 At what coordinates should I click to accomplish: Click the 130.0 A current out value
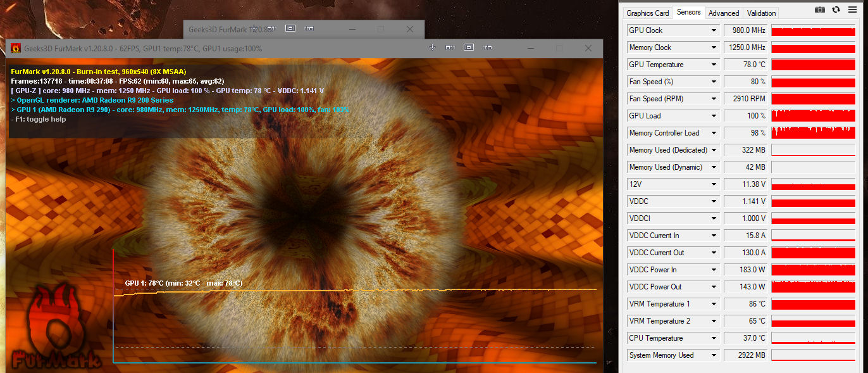(746, 253)
